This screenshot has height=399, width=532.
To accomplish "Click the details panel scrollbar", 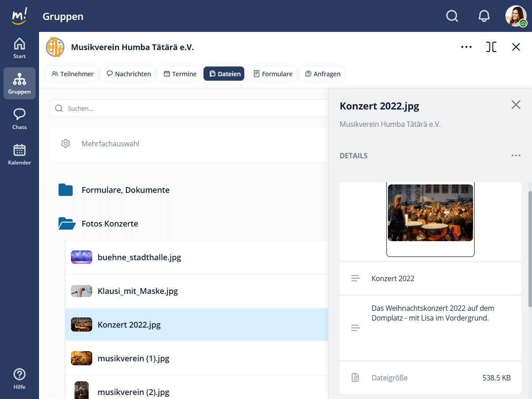I will pos(530,249).
